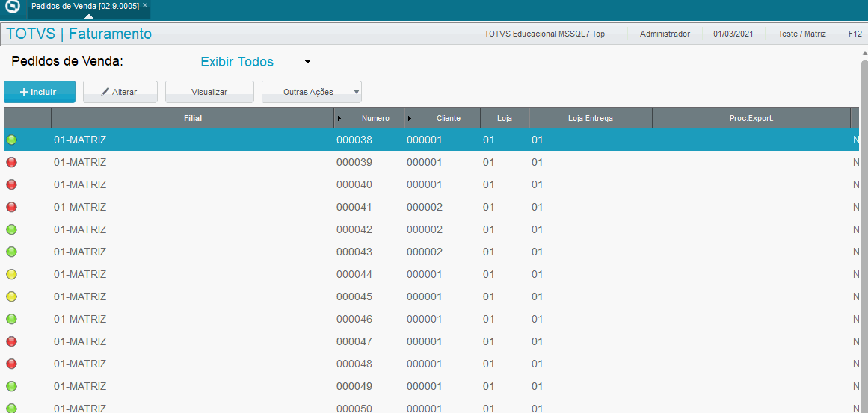868x413 pixels.
Task: Click the Loja column header
Action: [x=505, y=118]
